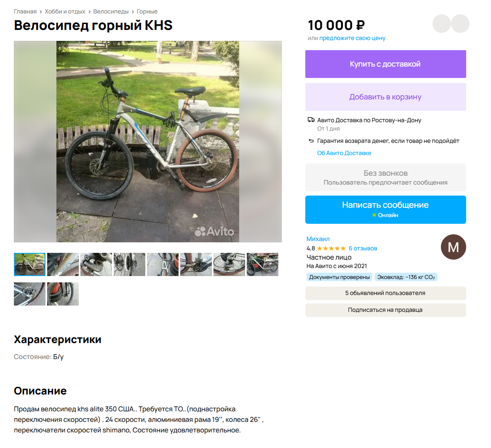
Task: Click the seller's five-star rating
Action: pyautogui.click(x=331, y=248)
